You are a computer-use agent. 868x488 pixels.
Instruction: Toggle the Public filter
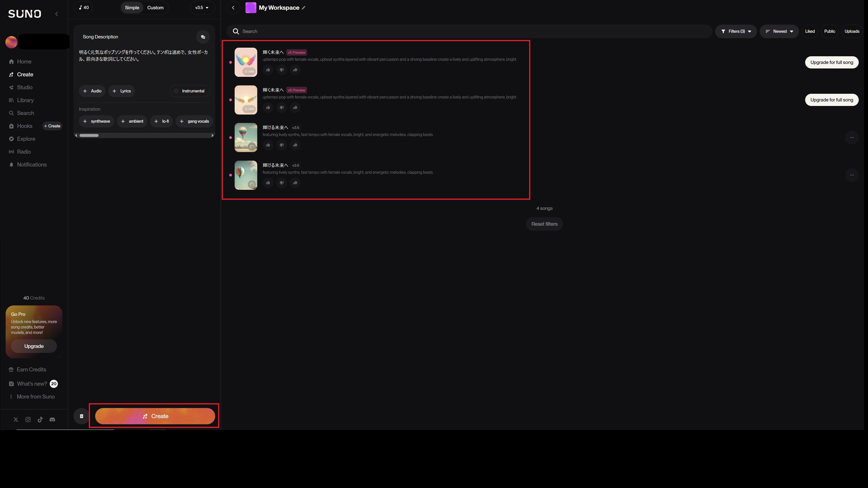tap(829, 31)
